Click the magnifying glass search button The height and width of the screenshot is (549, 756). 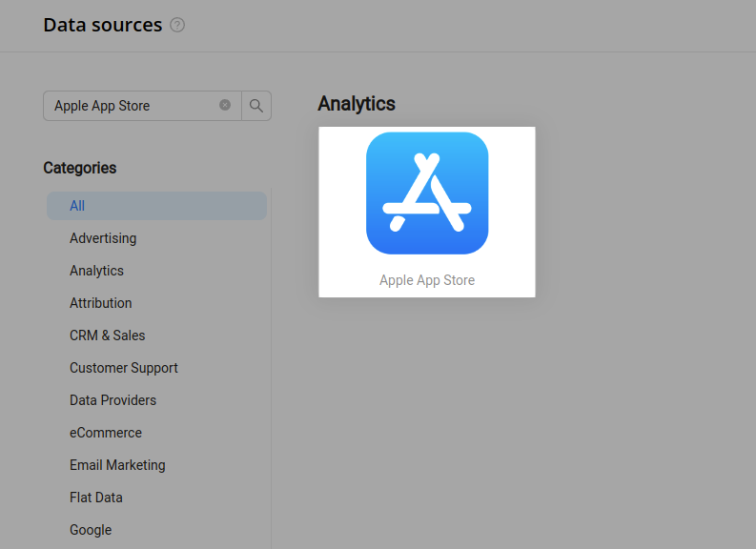coord(256,106)
